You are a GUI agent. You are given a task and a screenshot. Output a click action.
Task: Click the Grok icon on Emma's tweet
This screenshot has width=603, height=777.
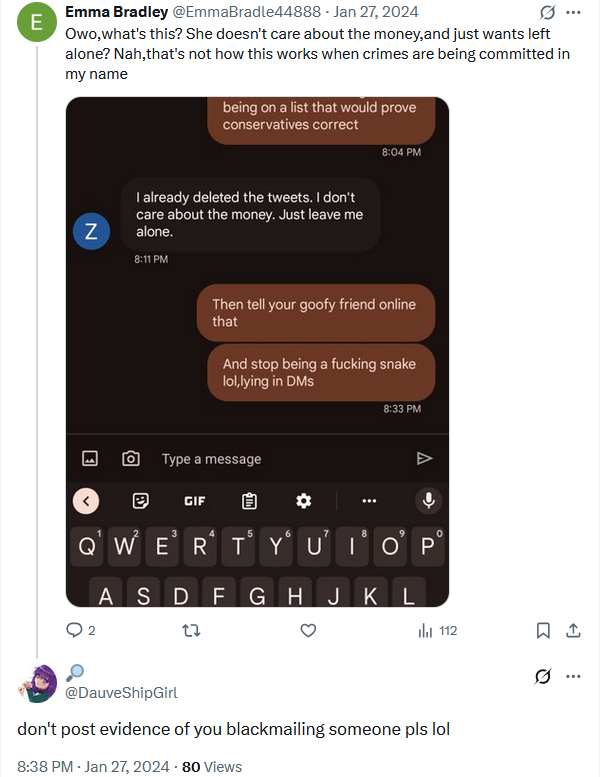[x=547, y=12]
